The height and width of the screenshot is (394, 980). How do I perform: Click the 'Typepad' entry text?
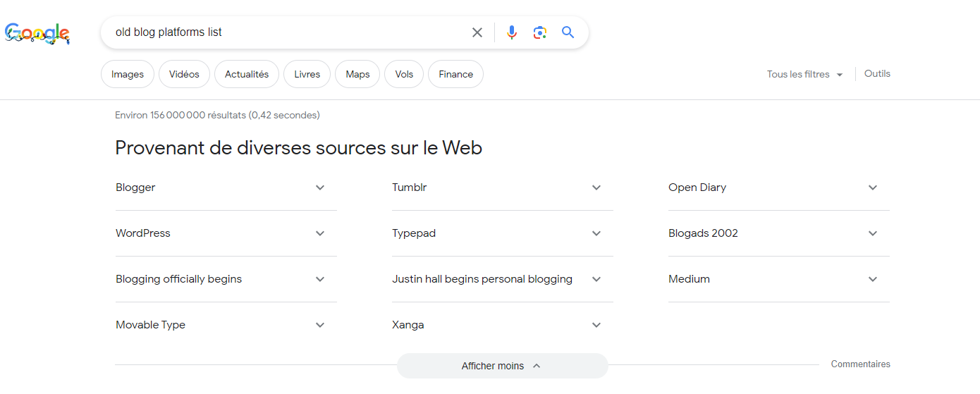(x=414, y=233)
